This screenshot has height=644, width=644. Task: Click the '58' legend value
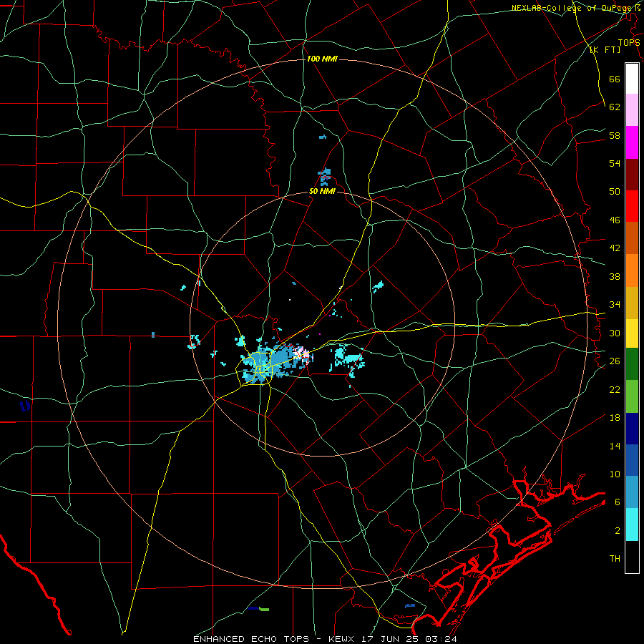[x=615, y=135]
